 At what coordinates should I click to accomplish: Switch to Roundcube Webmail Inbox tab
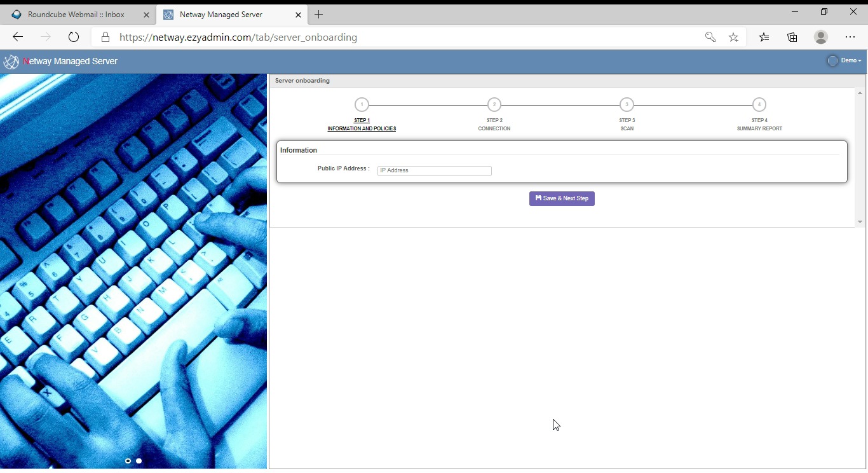click(x=76, y=15)
